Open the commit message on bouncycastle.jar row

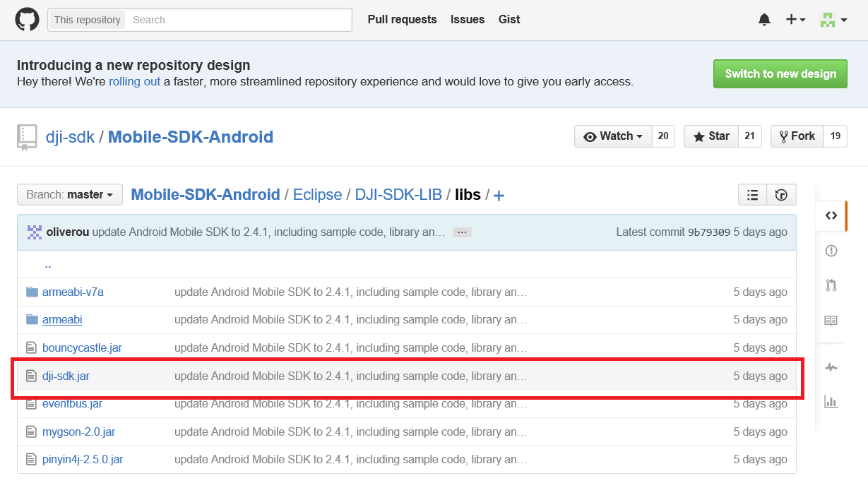351,348
